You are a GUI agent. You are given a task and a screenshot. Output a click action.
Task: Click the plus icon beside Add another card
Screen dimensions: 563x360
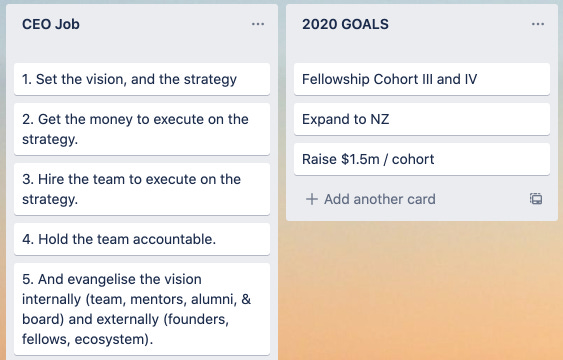(312, 199)
